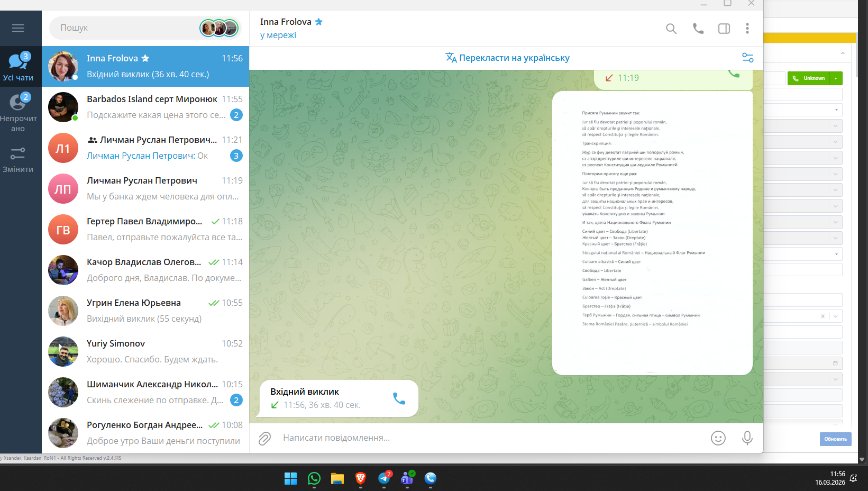The height and width of the screenshot is (491, 868).
Task: Open the Windows Start menu
Action: tap(291, 478)
